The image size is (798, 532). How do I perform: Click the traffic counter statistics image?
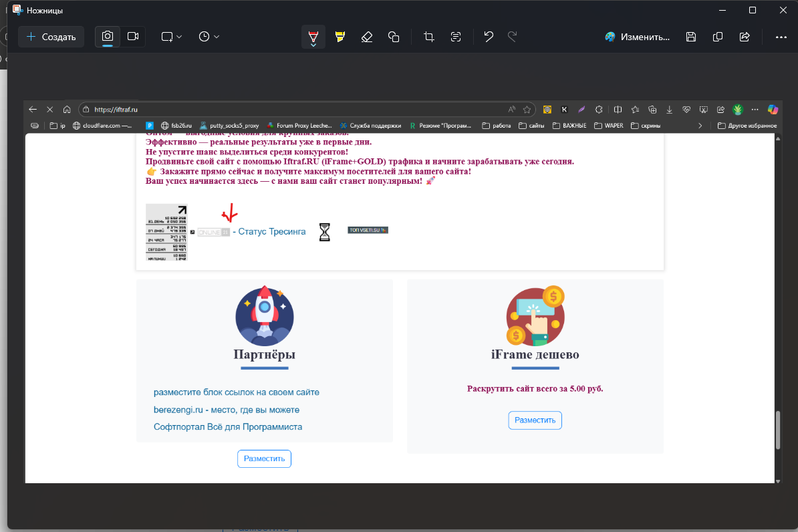[x=166, y=232]
